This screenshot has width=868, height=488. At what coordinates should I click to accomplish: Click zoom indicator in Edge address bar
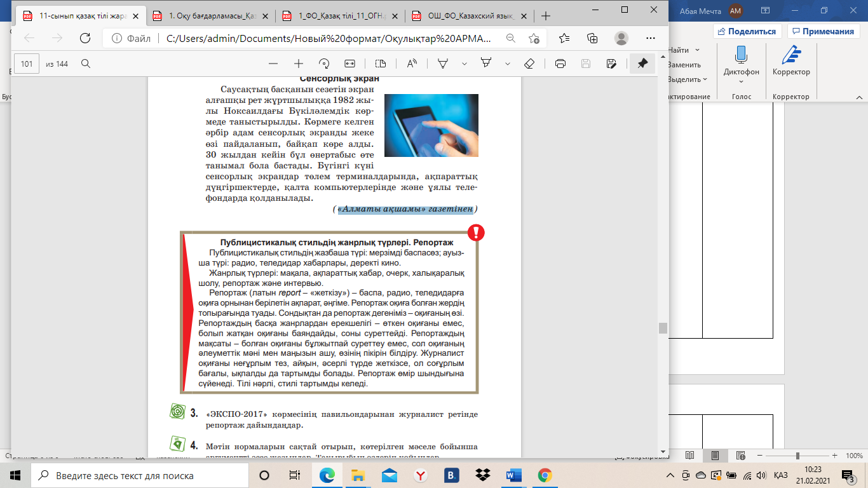[511, 38]
